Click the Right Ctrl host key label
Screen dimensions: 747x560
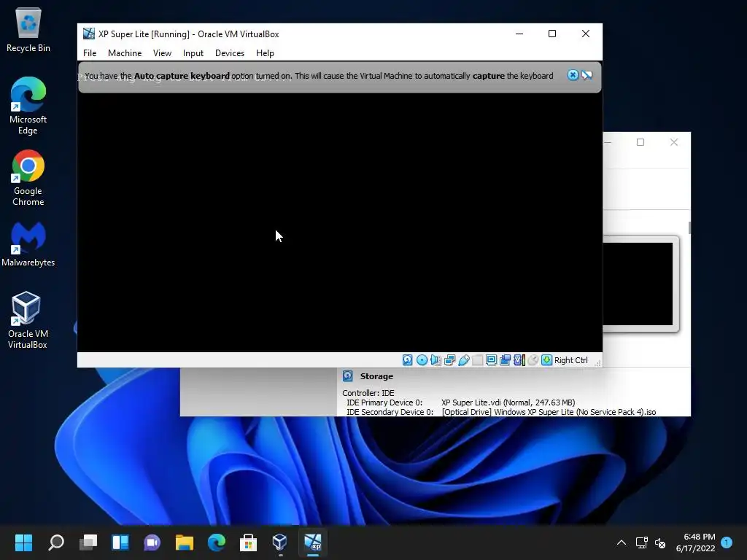click(x=570, y=360)
